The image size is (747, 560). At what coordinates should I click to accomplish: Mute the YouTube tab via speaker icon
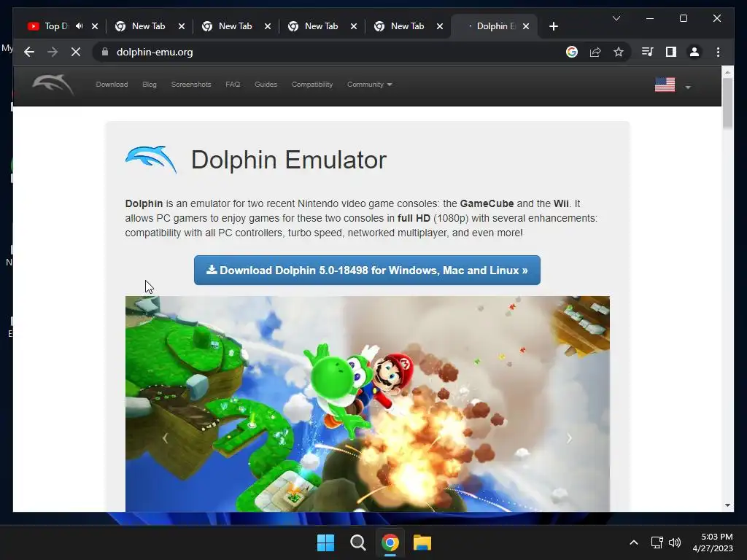79,26
